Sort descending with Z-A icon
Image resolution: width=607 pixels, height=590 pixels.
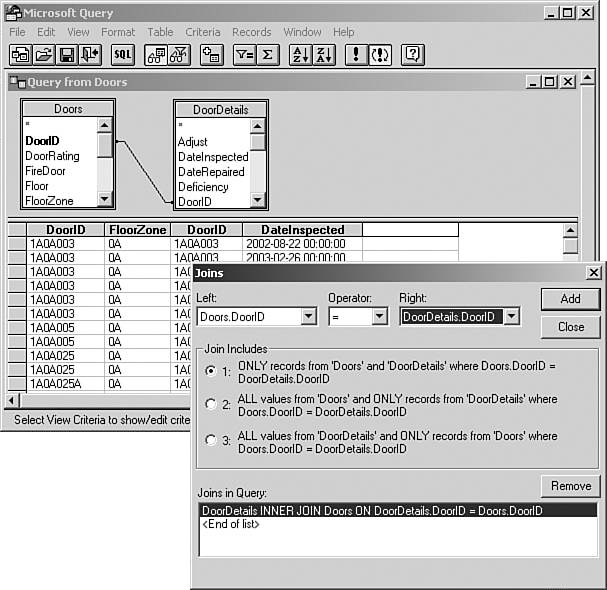(x=324, y=55)
